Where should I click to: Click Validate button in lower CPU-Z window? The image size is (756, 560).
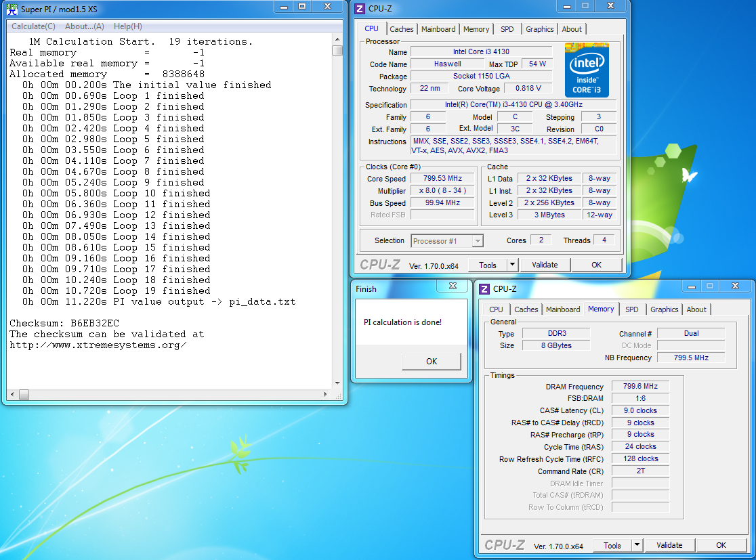pyautogui.click(x=670, y=545)
